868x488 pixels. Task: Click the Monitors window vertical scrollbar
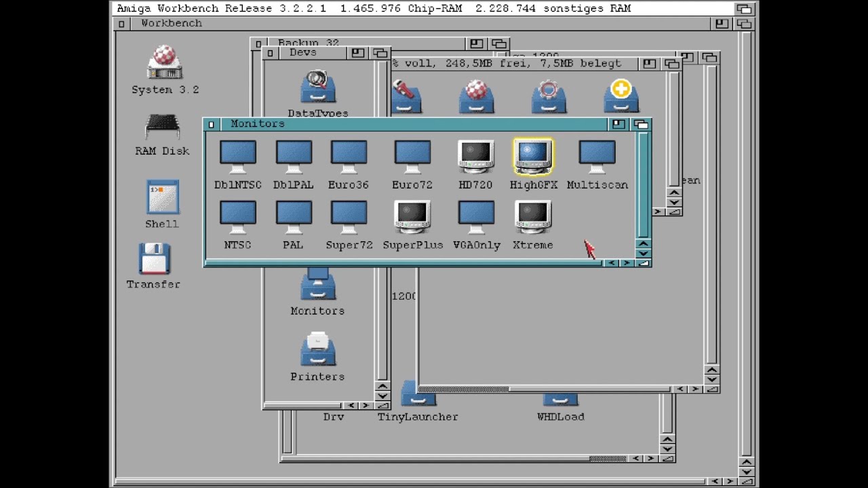tap(644, 184)
